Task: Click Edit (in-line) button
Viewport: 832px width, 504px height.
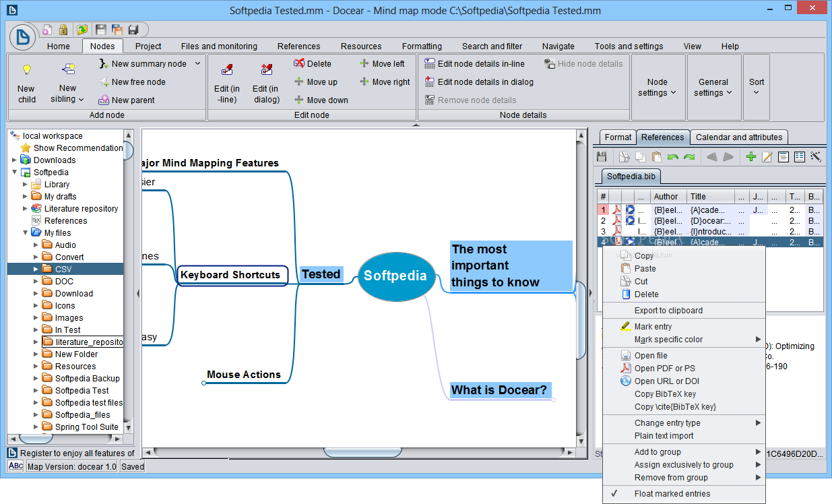Action: click(226, 84)
